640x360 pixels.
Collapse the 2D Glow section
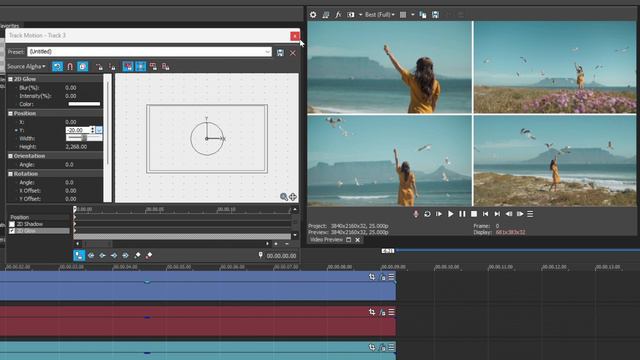click(11, 79)
